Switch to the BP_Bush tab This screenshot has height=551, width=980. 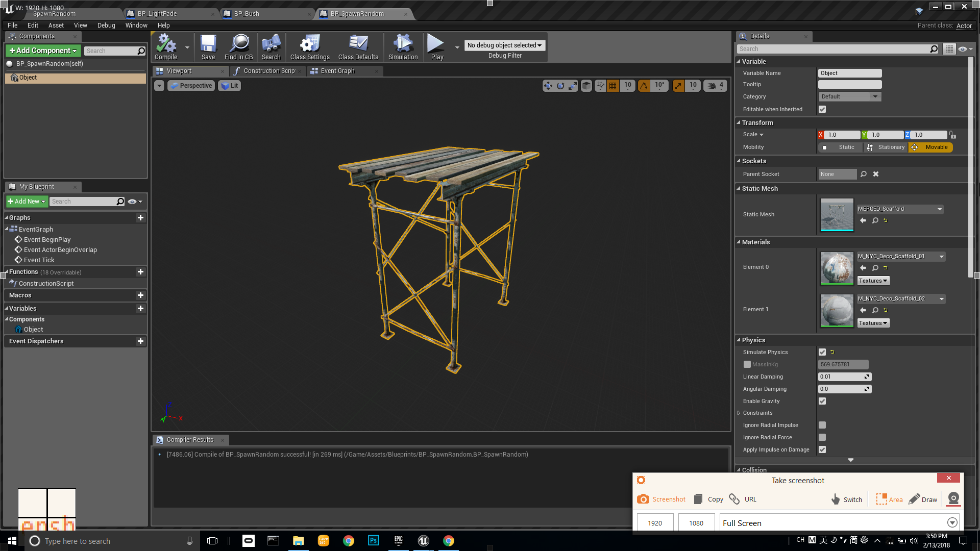pyautogui.click(x=247, y=14)
